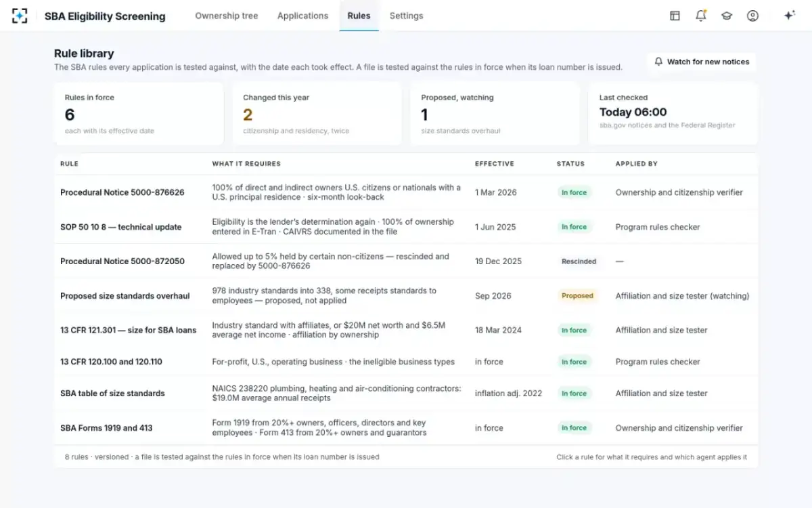Open the Changed this year summary card
Viewport: 812px width, 508px height.
pyautogui.click(x=317, y=114)
